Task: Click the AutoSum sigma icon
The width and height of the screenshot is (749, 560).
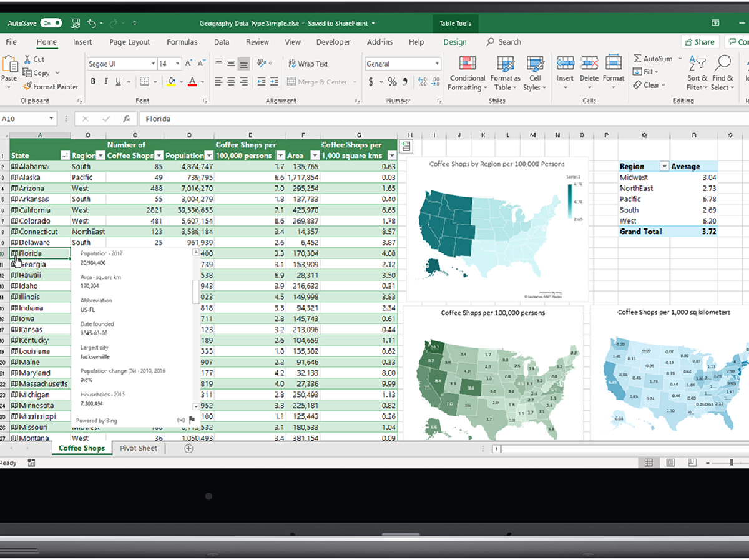Action: [x=637, y=59]
